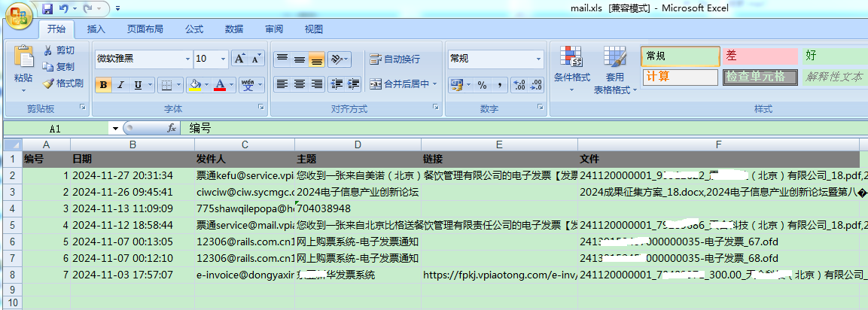Open the 数据 tab
Viewport: 868px width, 310px height.
(x=233, y=29)
